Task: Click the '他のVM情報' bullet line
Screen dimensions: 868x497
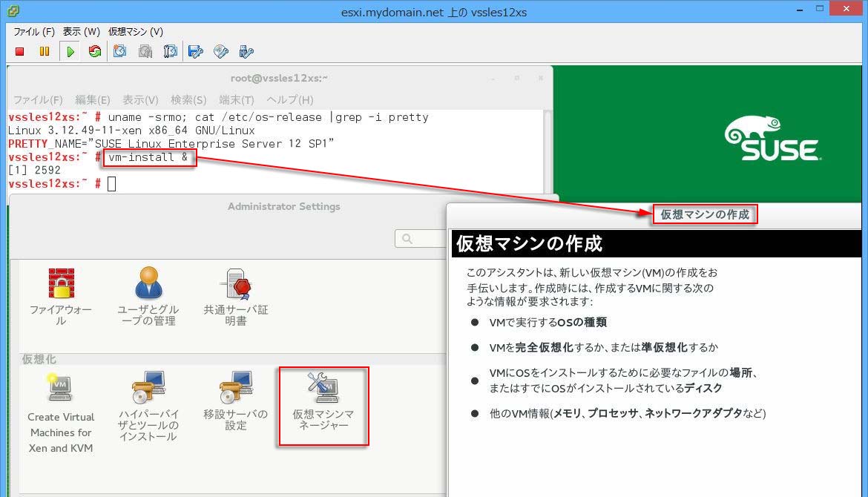Action: click(627, 413)
